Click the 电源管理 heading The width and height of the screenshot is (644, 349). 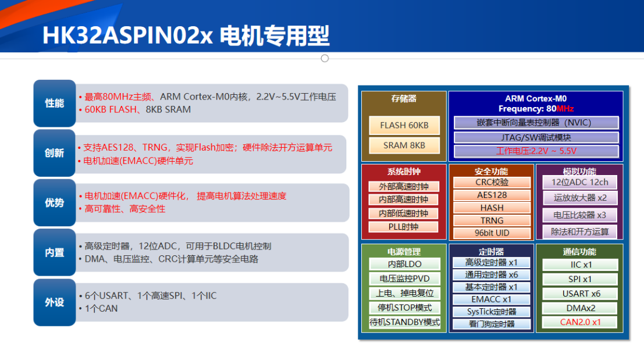pos(404,252)
